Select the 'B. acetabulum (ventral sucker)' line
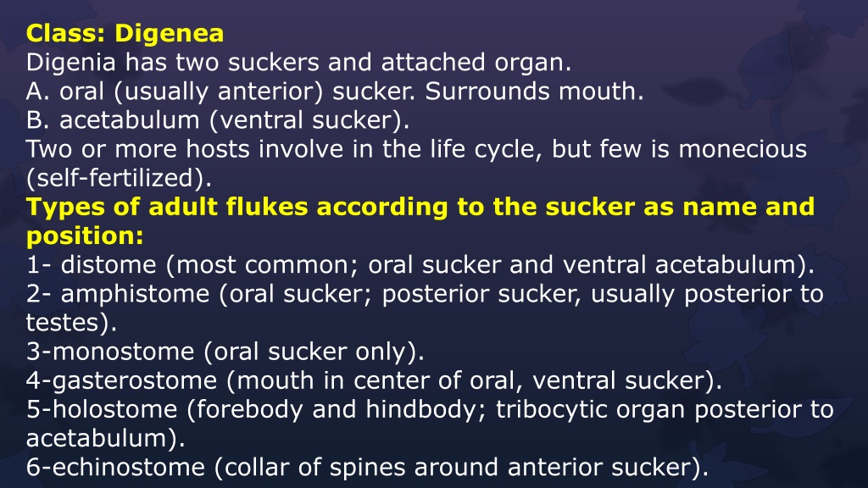 click(x=218, y=120)
